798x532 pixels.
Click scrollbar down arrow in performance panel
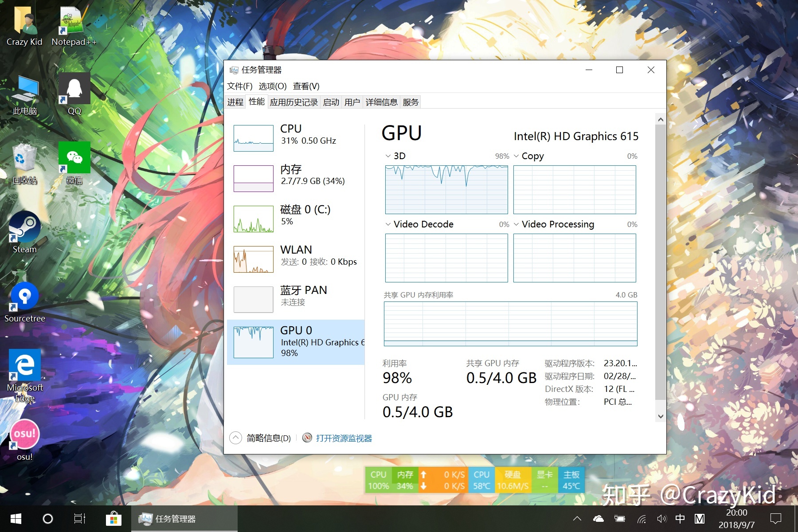[661, 416]
